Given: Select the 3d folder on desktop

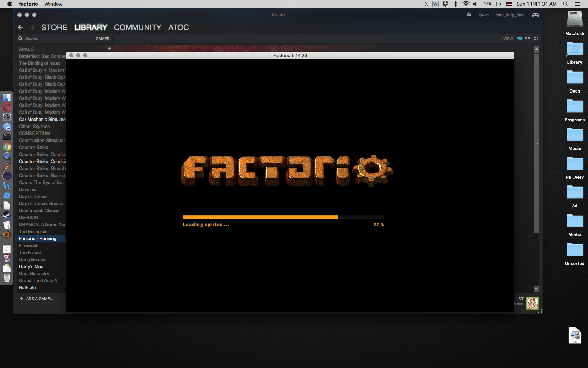Looking at the screenshot, I should click(x=575, y=192).
